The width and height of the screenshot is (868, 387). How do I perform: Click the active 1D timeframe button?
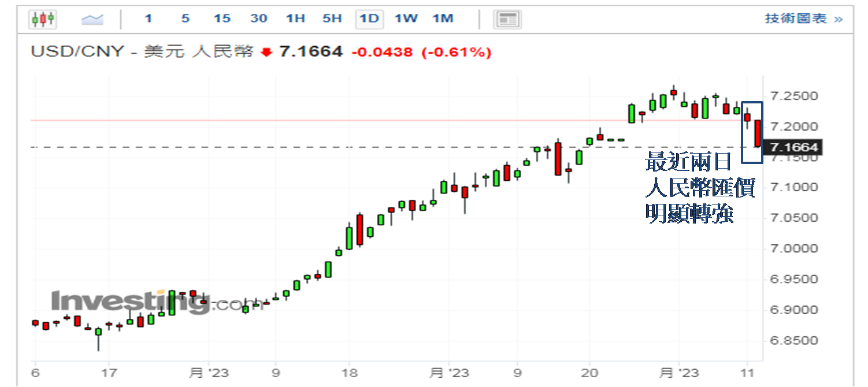tap(369, 18)
